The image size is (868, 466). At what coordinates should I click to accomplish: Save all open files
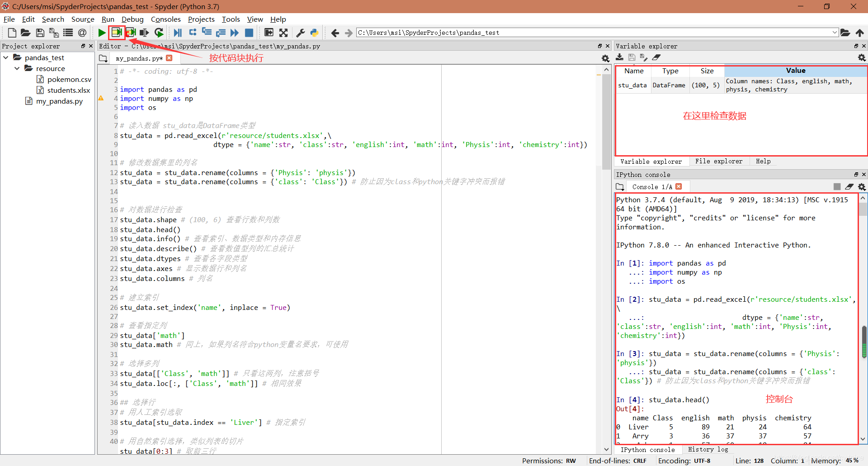[54, 33]
